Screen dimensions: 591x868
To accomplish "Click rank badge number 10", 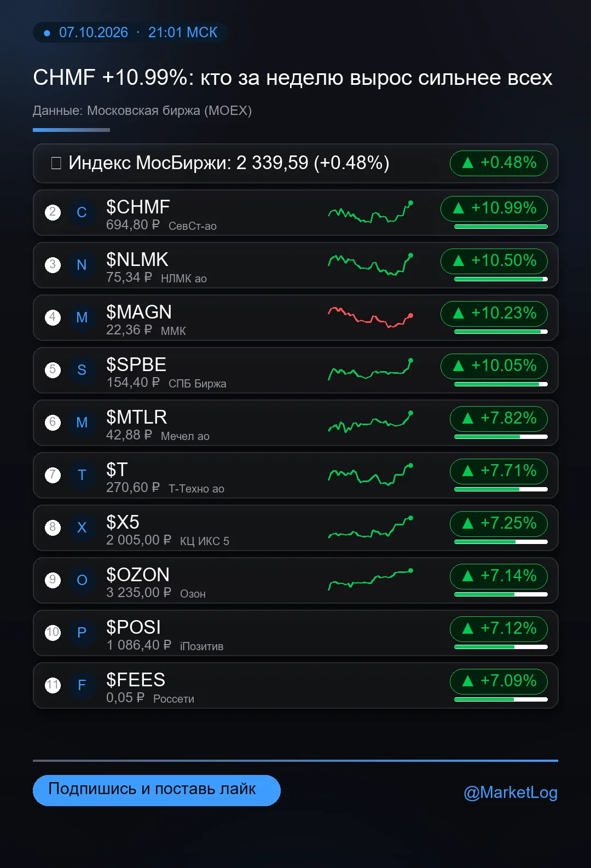I will coord(53,633).
